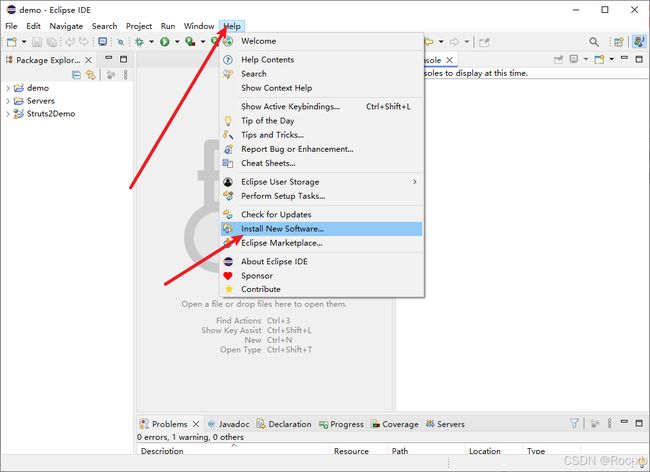Maximize the Package Explorer view
Viewport: 650px width, 472px height.
coord(124,59)
